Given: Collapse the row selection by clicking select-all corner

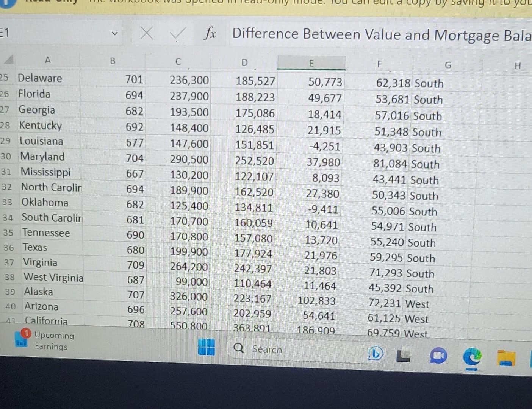Looking at the screenshot, I should pyautogui.click(x=8, y=59).
